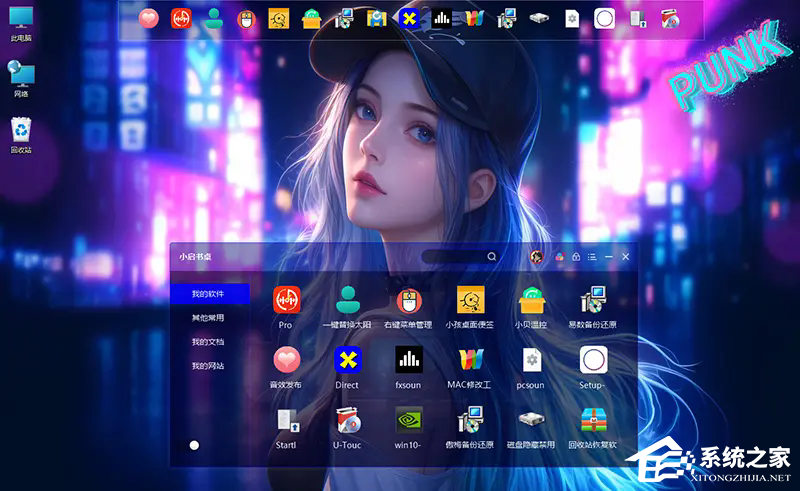Open pcsoun file icon in panel
Viewport: 800px width, 491px height.
(x=532, y=360)
